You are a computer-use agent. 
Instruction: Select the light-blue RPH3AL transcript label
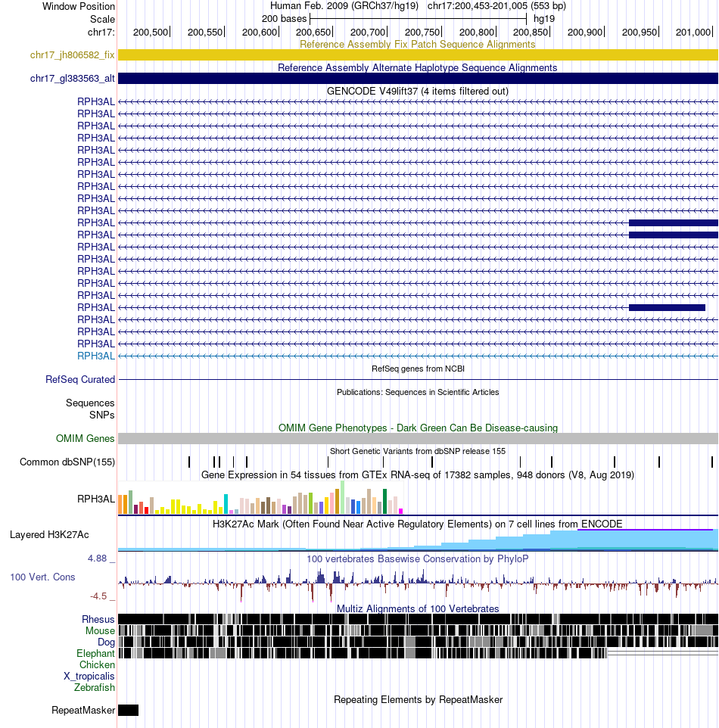pos(95,356)
